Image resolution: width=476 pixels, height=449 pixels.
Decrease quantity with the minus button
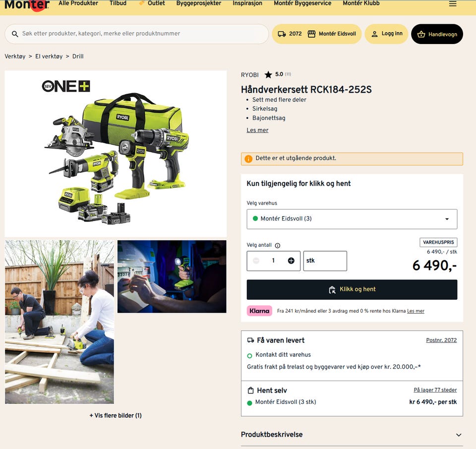[x=256, y=261]
